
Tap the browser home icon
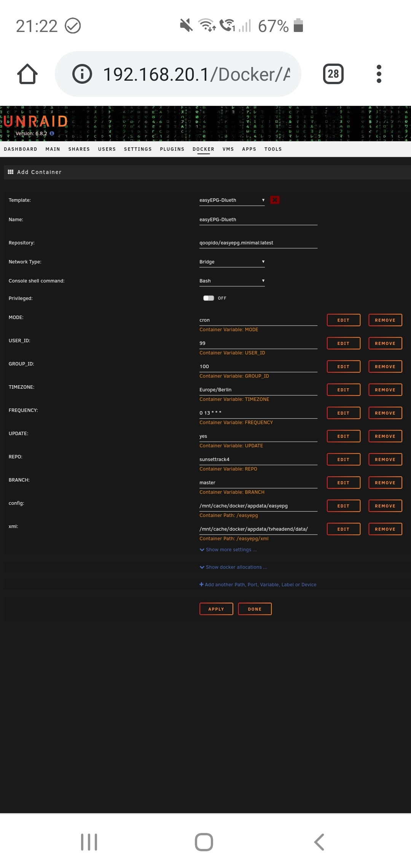(27, 74)
